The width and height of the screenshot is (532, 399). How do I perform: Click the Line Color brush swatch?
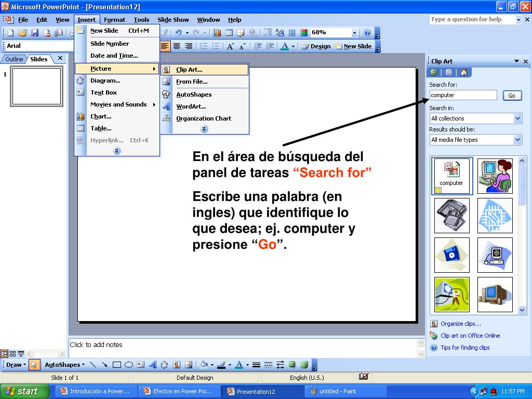(x=221, y=365)
